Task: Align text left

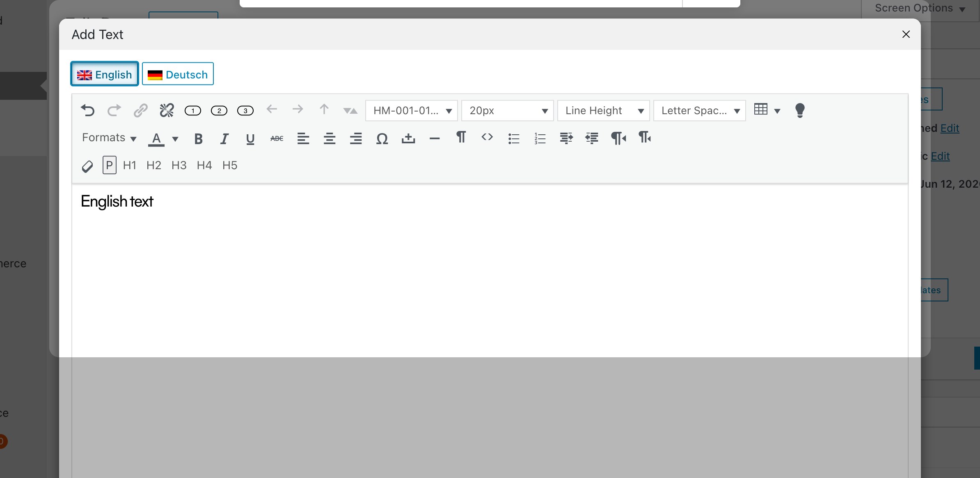Action: 303,139
